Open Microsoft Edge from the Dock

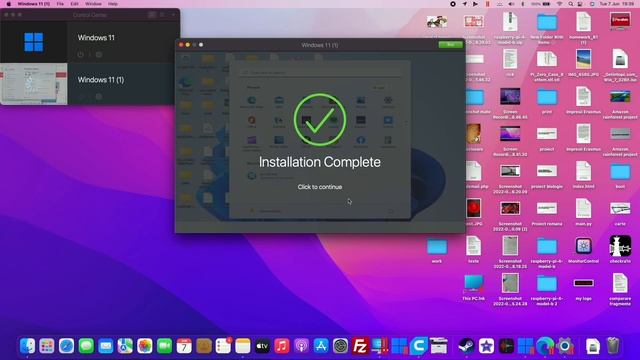tap(545, 346)
